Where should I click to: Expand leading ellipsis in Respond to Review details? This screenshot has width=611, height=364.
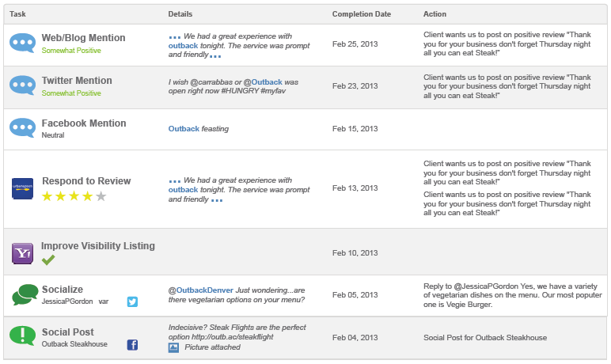[175, 182]
